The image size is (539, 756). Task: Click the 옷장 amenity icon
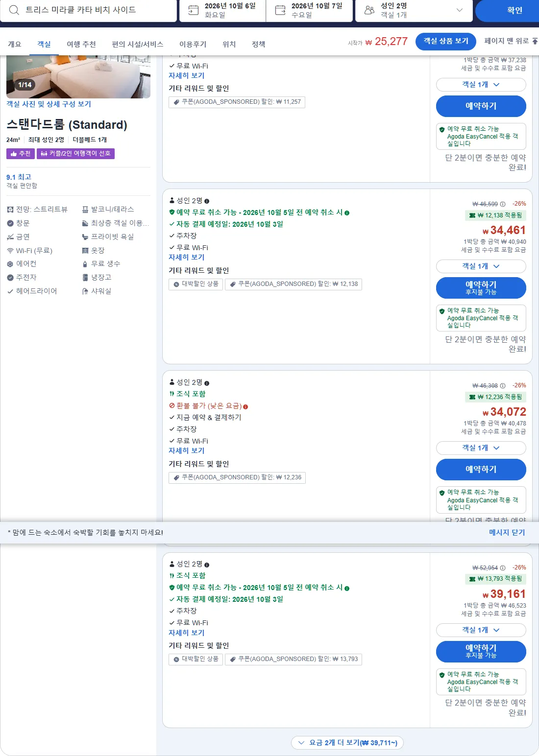(x=85, y=251)
